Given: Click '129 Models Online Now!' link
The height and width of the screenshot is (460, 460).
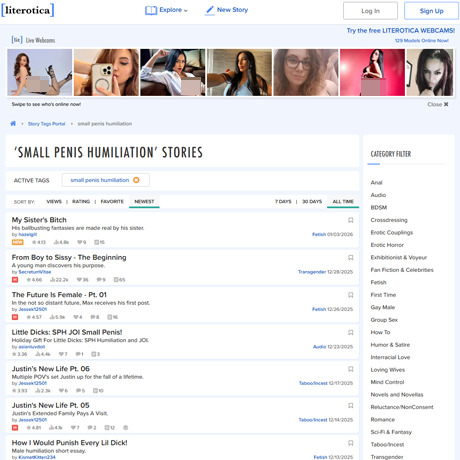Looking at the screenshot, I should pyautogui.click(x=422, y=41).
